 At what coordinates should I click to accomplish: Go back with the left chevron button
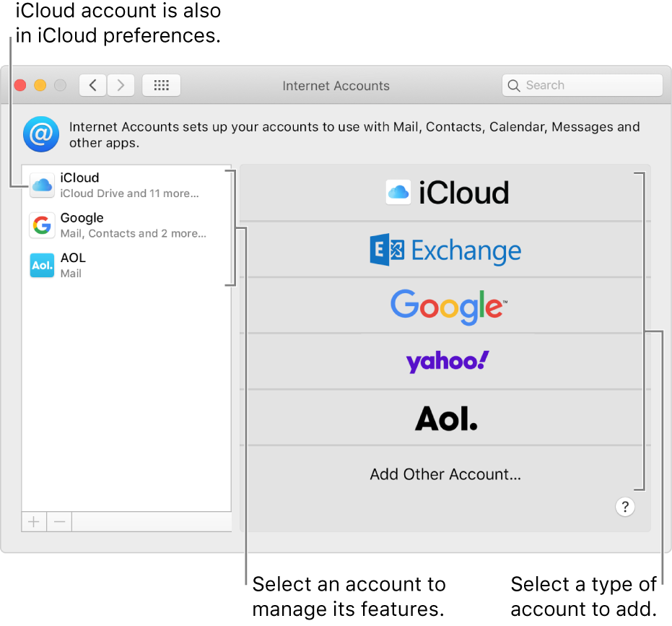coord(92,85)
